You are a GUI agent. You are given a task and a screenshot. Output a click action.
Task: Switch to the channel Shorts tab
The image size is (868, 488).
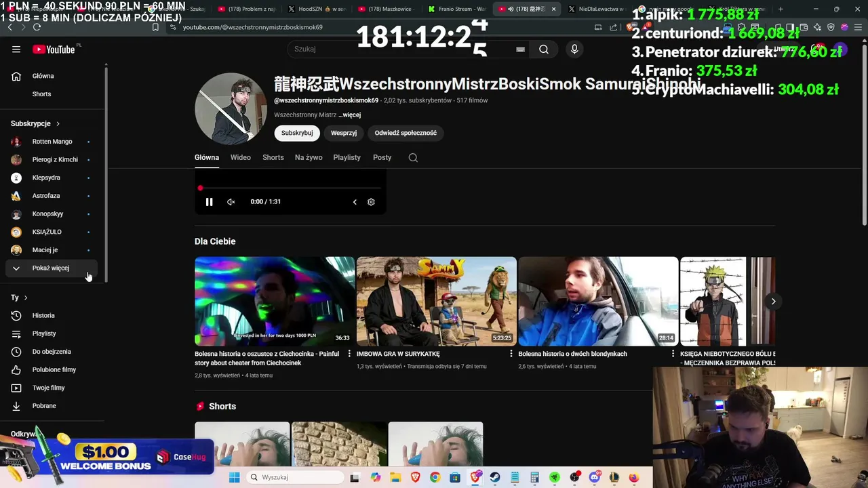tap(273, 157)
